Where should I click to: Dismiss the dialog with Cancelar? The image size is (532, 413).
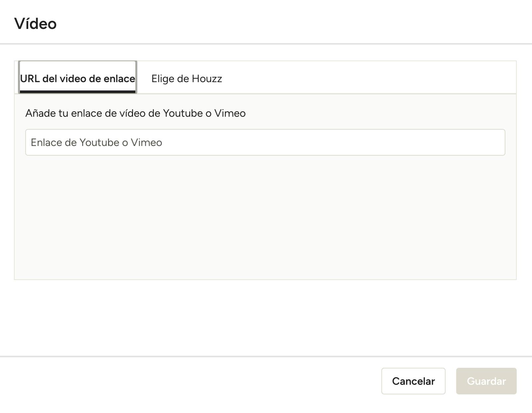coord(413,381)
